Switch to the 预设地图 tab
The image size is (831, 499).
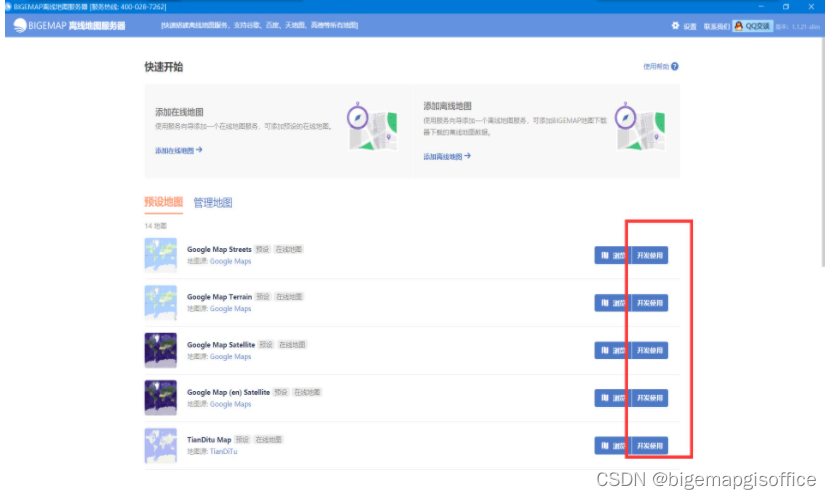[x=164, y=202]
